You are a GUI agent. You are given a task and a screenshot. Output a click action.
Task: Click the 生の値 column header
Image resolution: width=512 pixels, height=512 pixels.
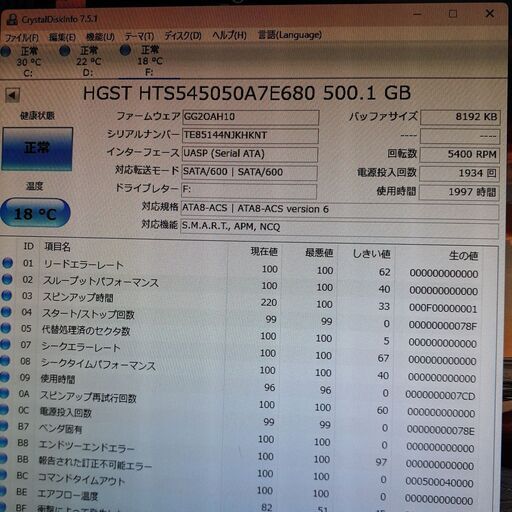point(463,256)
